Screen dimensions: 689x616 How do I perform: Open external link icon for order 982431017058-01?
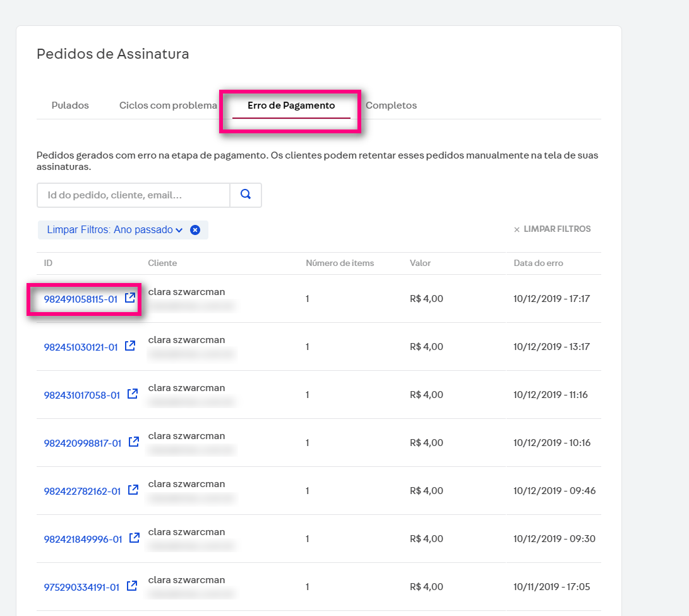click(132, 394)
